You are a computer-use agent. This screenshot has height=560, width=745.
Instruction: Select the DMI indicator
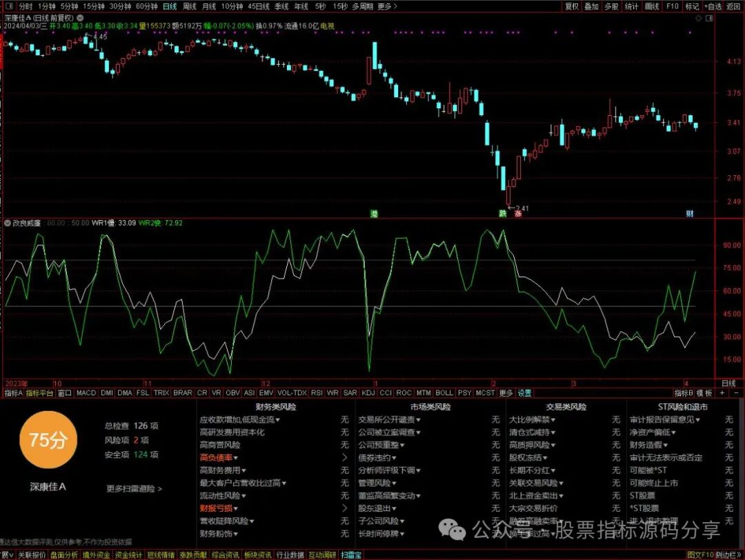point(107,393)
